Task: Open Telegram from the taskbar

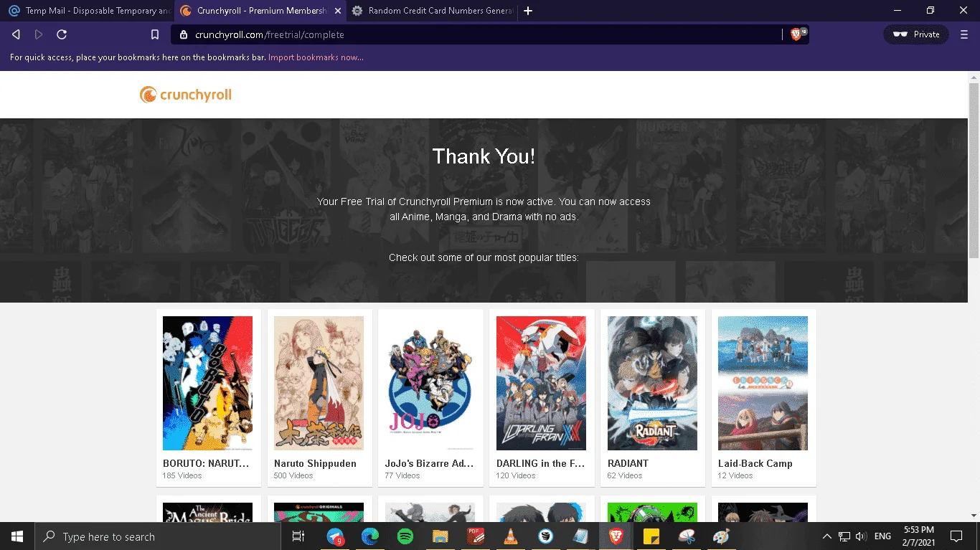Action: [335, 536]
